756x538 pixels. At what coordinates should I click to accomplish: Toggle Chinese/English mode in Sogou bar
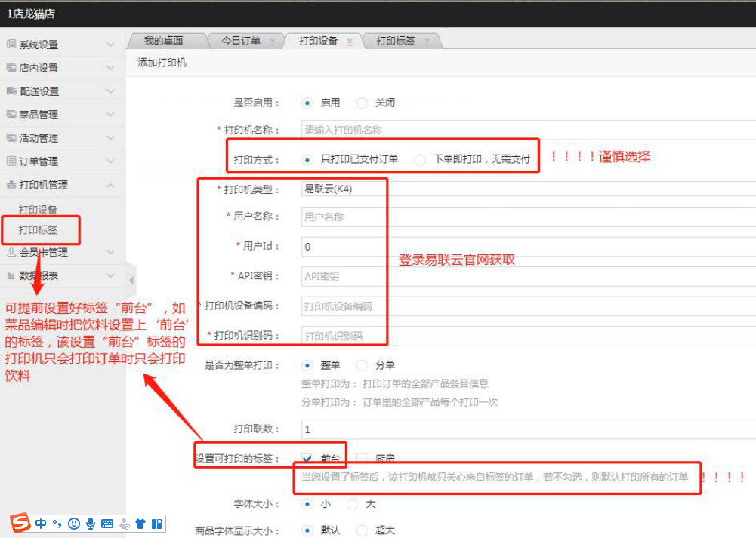point(41,523)
